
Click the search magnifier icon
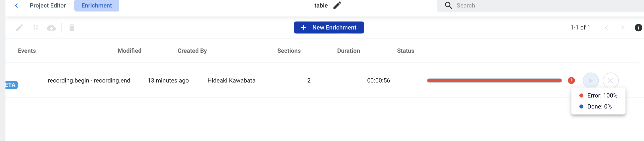(x=448, y=5)
